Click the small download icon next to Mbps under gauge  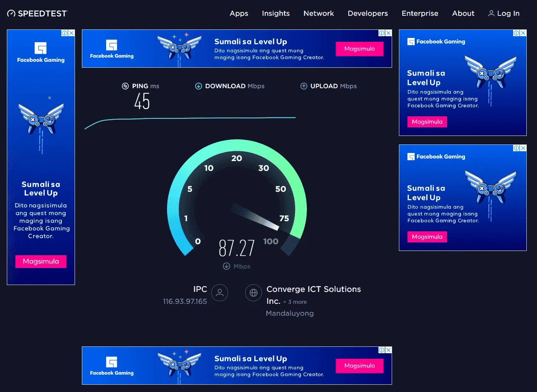[226, 266]
